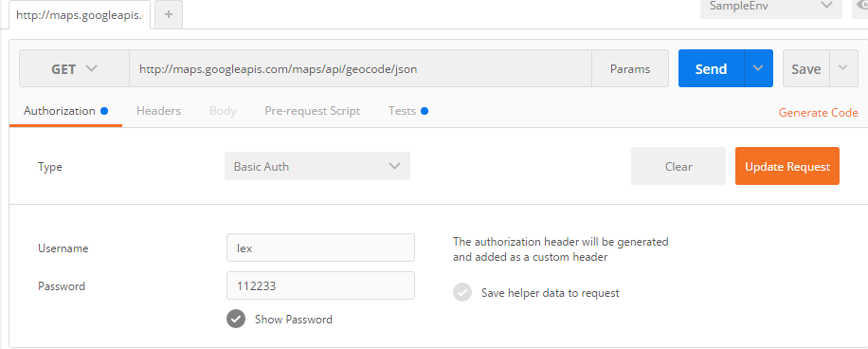Open Send options dropdown arrow
The height and width of the screenshot is (349, 868).
coord(758,68)
